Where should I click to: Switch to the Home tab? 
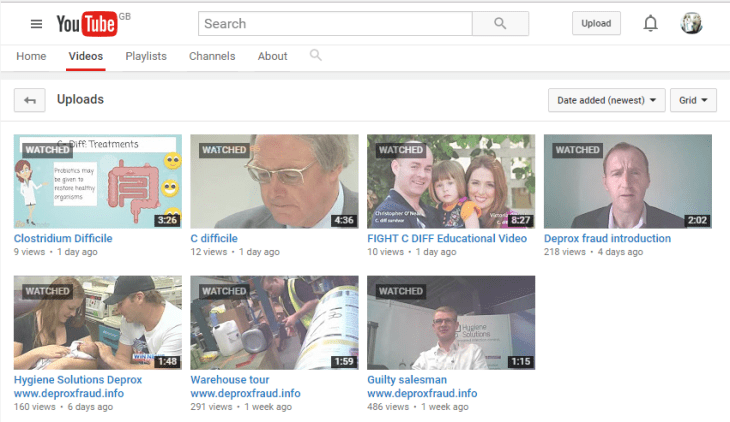[x=31, y=56]
